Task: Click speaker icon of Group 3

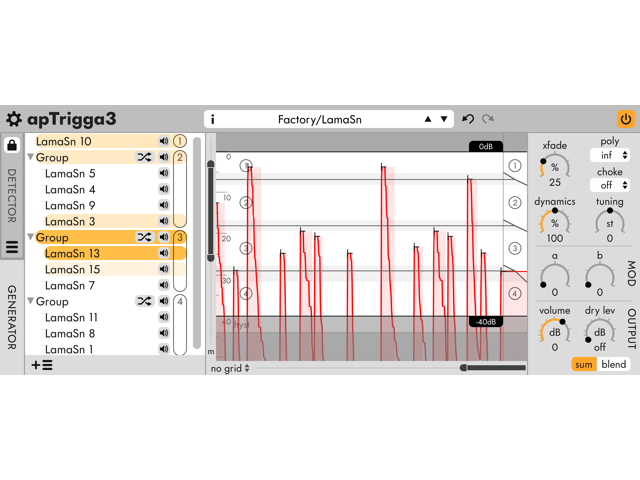Action: click(164, 237)
